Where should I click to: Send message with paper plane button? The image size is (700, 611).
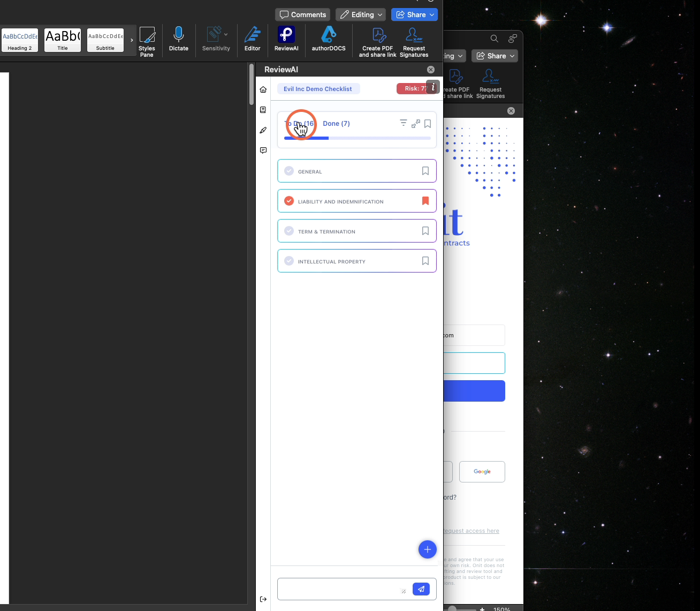pyautogui.click(x=421, y=589)
